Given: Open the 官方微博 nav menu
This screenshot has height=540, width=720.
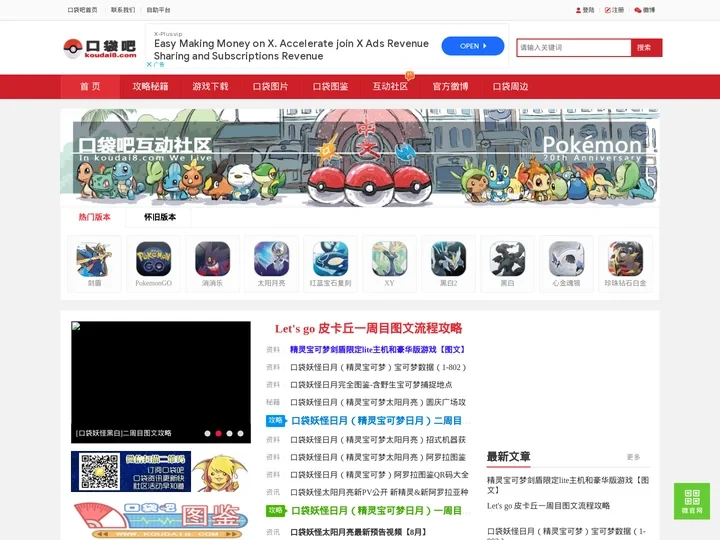Looking at the screenshot, I should pos(450,86).
